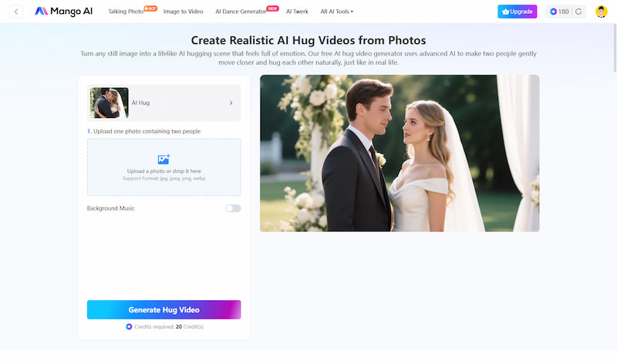Click the upload photo icon

point(164,160)
